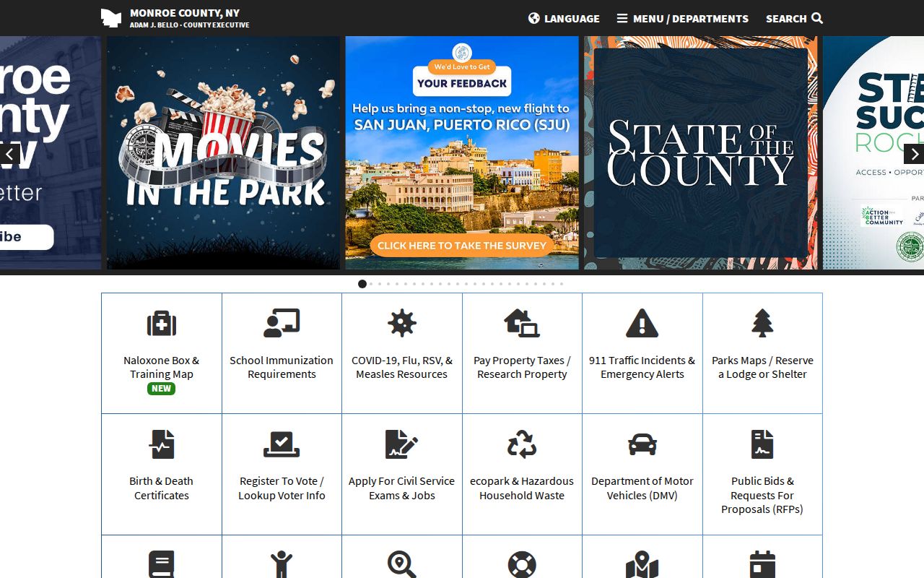Click the 911 Traffic warning triangle icon
Image resolution: width=924 pixels, height=578 pixels.
click(642, 324)
